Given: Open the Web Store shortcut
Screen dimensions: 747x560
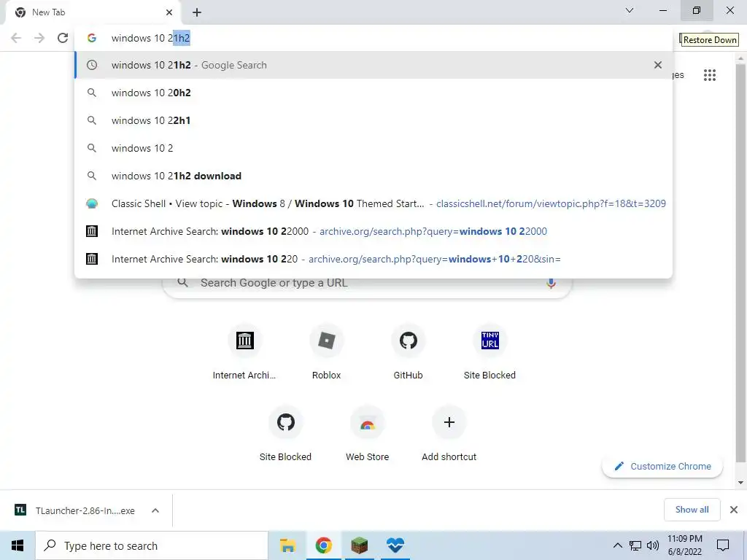Looking at the screenshot, I should pyautogui.click(x=368, y=434).
